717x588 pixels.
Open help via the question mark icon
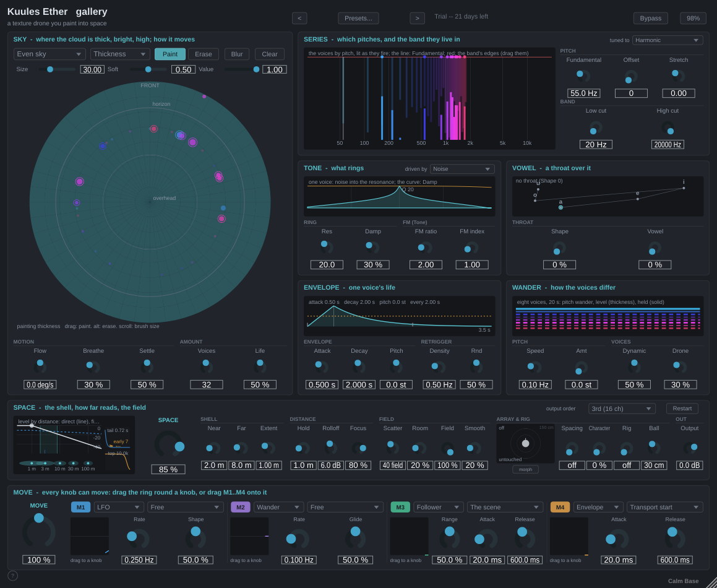point(13,576)
